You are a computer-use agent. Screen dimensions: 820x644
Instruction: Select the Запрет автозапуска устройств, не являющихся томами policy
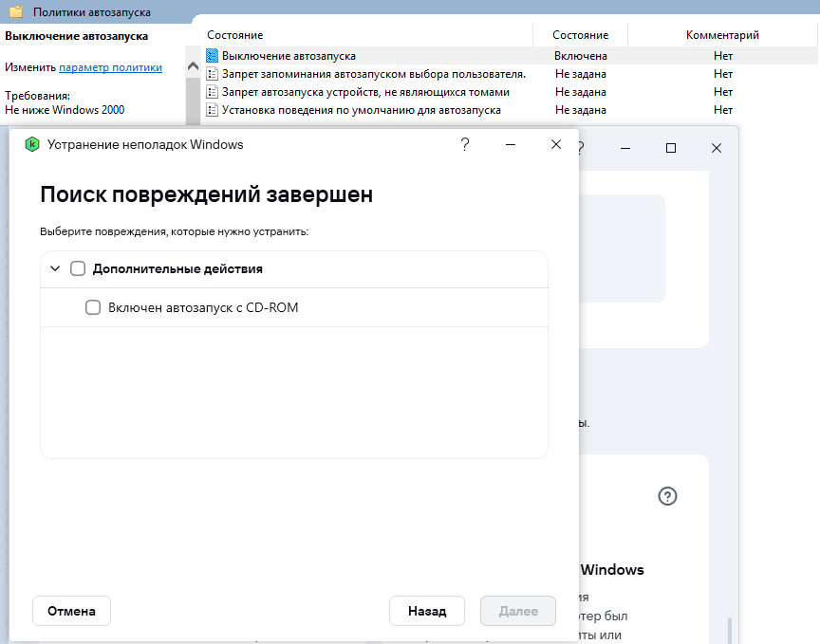tap(365, 92)
